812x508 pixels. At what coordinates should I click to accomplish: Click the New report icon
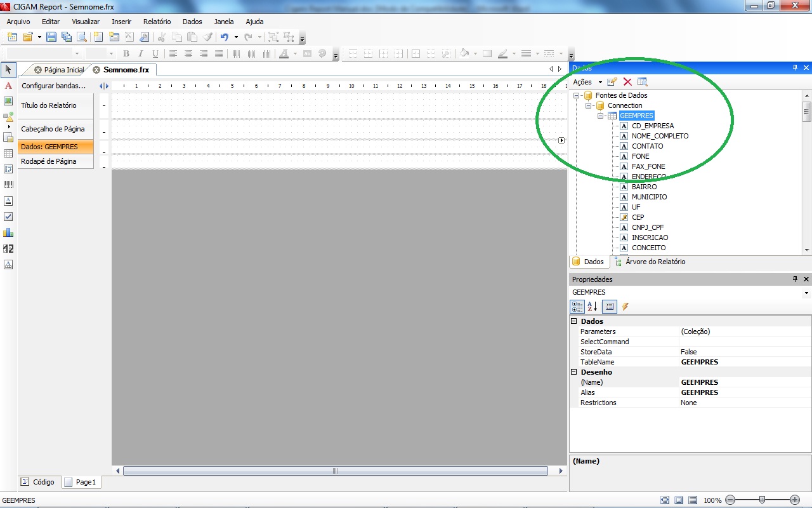12,37
